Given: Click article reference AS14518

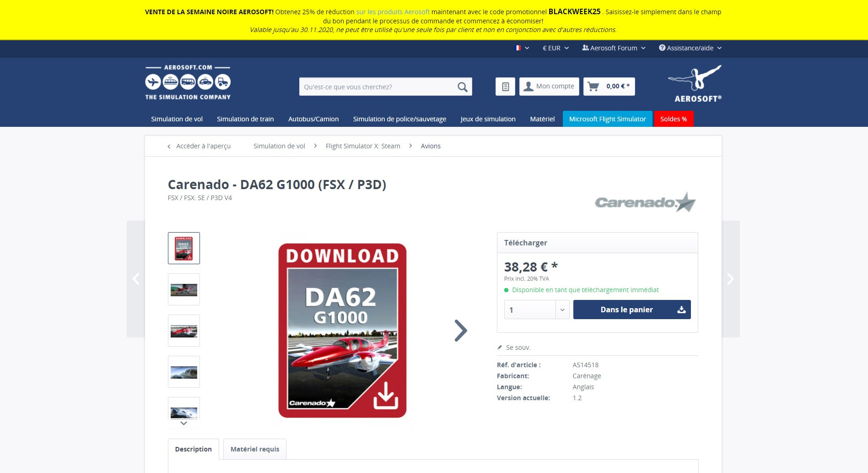Looking at the screenshot, I should [x=585, y=365].
